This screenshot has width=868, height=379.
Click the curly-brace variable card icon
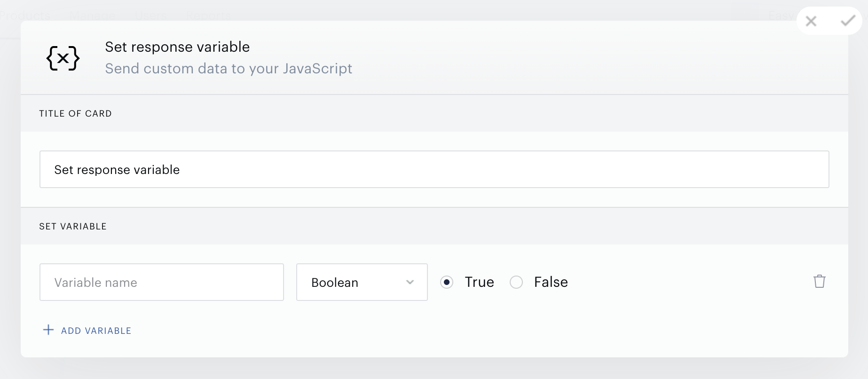[63, 58]
